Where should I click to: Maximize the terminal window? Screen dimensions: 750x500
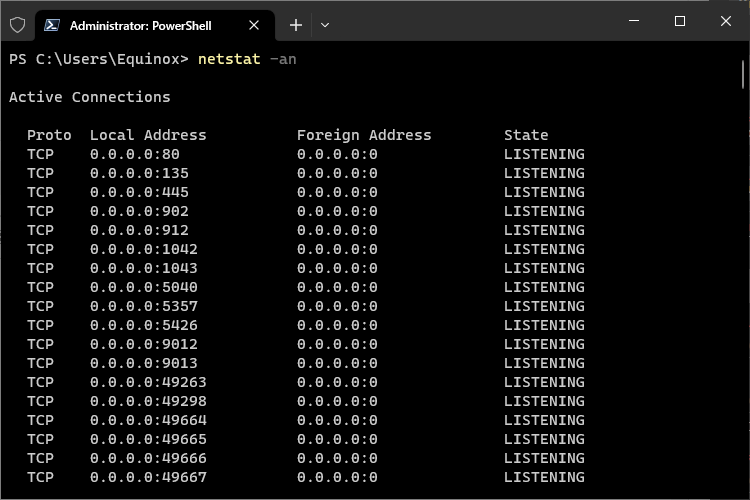click(680, 21)
